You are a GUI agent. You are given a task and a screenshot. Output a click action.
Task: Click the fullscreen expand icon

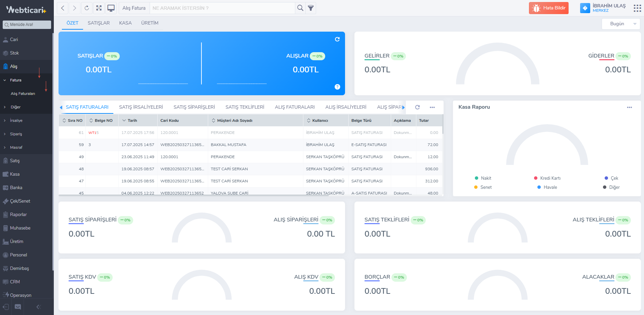click(99, 8)
